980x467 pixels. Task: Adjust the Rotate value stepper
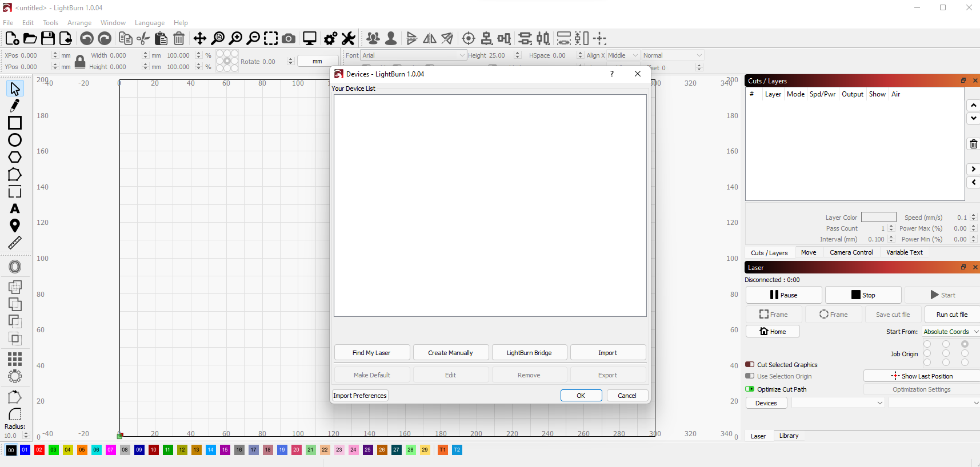[x=290, y=61]
